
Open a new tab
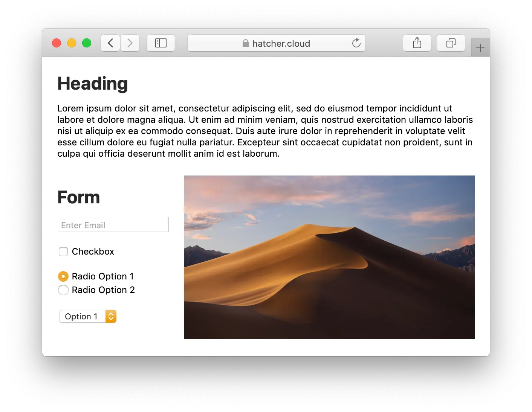[480, 47]
